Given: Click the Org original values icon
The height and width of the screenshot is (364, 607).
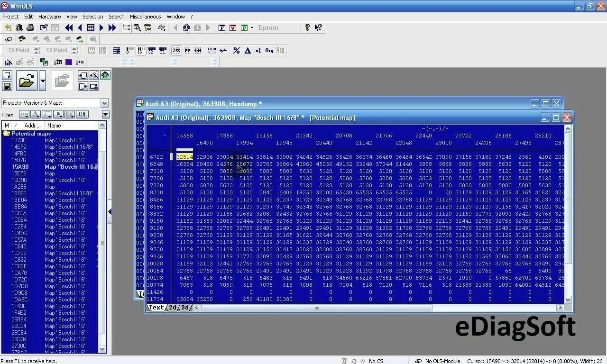Looking at the screenshot, I should pos(269,51).
